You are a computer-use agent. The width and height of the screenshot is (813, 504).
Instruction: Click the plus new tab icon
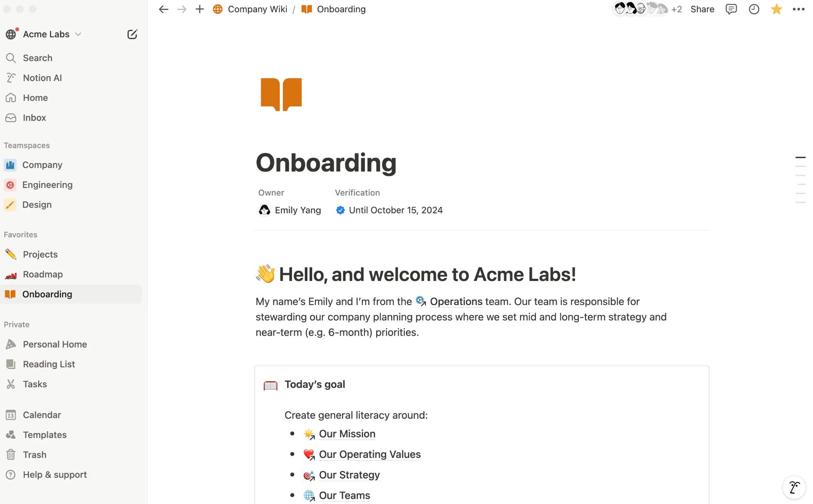200,9
